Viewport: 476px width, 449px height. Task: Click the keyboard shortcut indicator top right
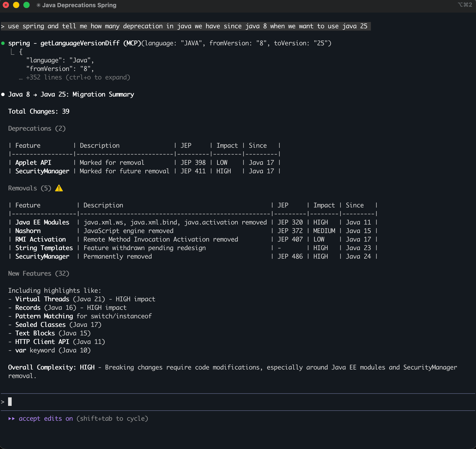[465, 5]
